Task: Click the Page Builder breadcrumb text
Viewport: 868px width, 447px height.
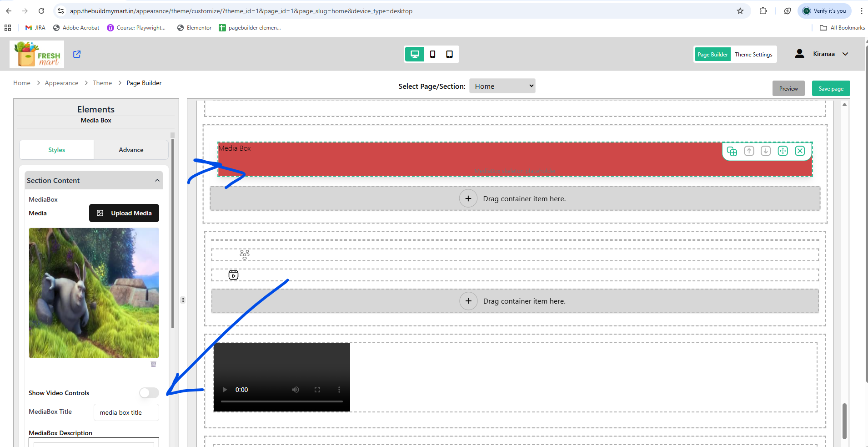Action: point(144,83)
